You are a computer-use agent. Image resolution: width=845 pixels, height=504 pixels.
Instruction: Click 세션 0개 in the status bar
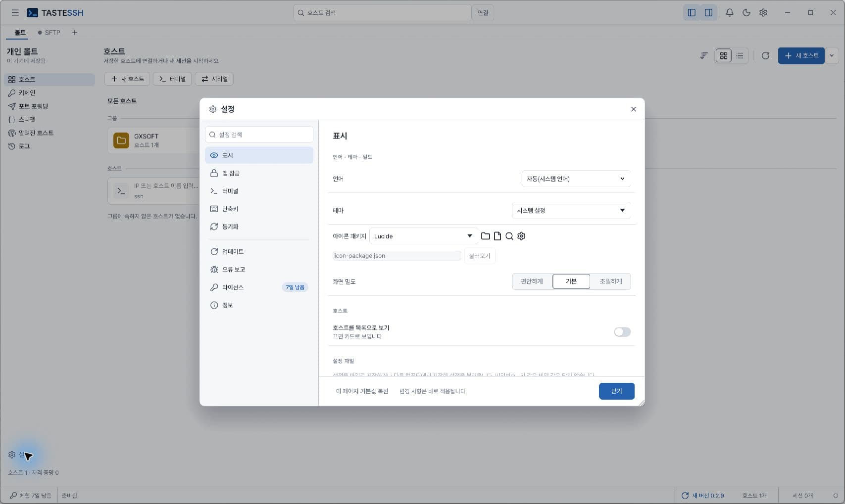(802, 495)
